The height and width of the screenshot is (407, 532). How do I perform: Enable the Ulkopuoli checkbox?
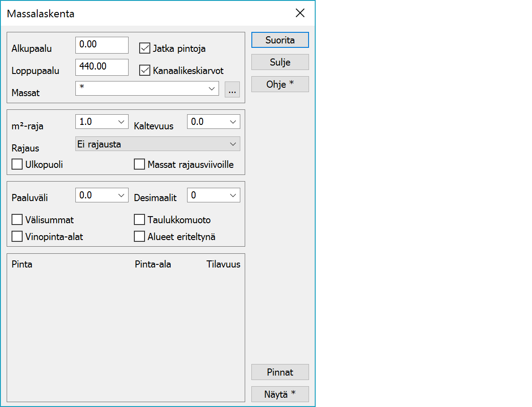click(17, 164)
